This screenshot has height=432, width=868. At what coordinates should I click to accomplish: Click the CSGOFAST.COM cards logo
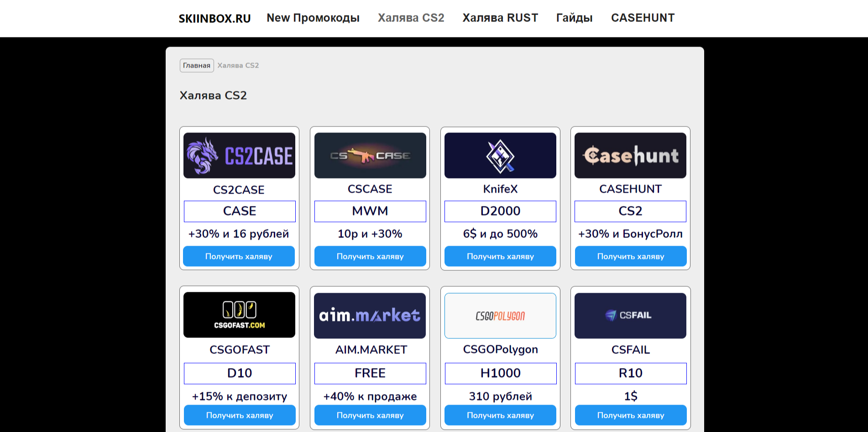tap(239, 315)
